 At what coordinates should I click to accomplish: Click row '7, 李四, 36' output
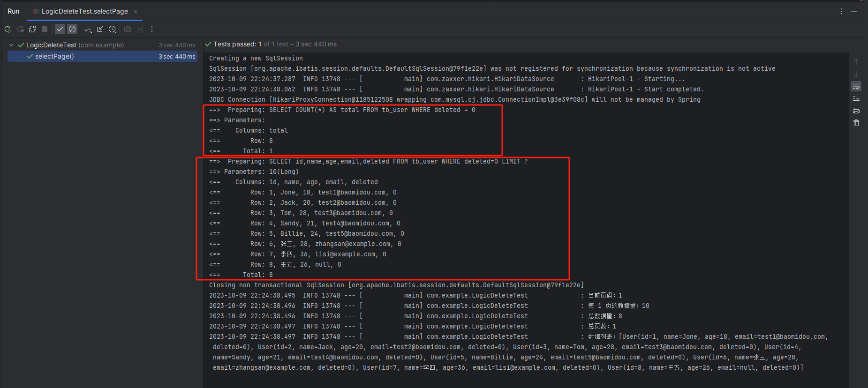pos(298,254)
